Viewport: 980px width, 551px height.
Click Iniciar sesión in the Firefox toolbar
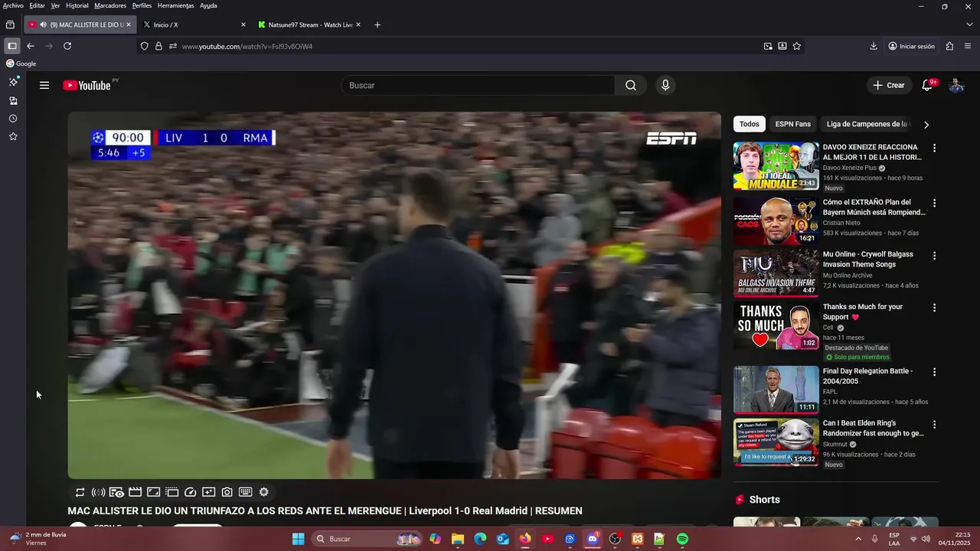pyautogui.click(x=911, y=46)
